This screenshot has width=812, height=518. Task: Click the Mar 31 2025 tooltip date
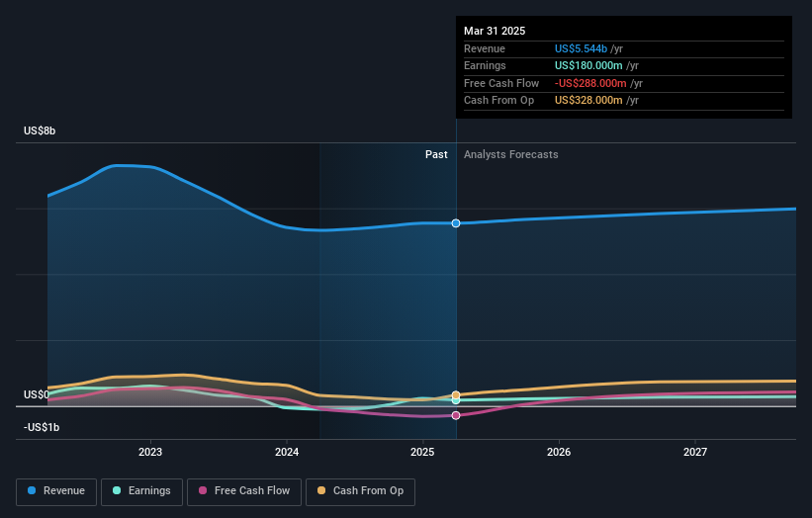click(495, 31)
